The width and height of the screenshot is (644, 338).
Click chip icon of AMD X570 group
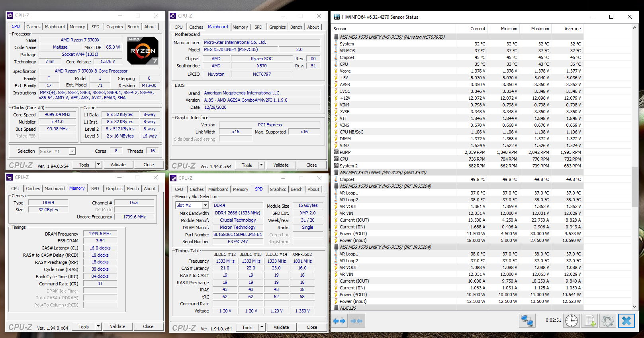[x=336, y=173]
